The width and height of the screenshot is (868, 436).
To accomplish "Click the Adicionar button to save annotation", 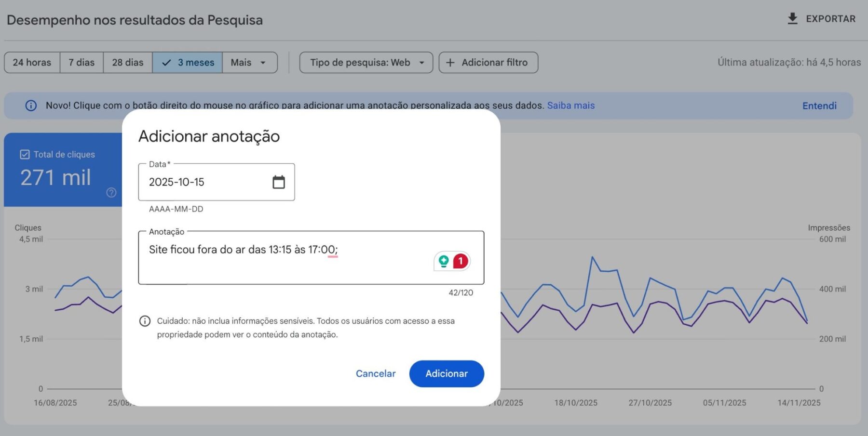I will tap(446, 373).
